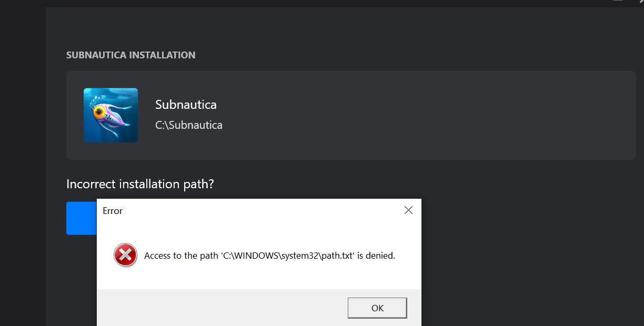This screenshot has height=326, width=644.
Task: Click the 'C:\Subnautica' installation path text
Action: click(188, 125)
